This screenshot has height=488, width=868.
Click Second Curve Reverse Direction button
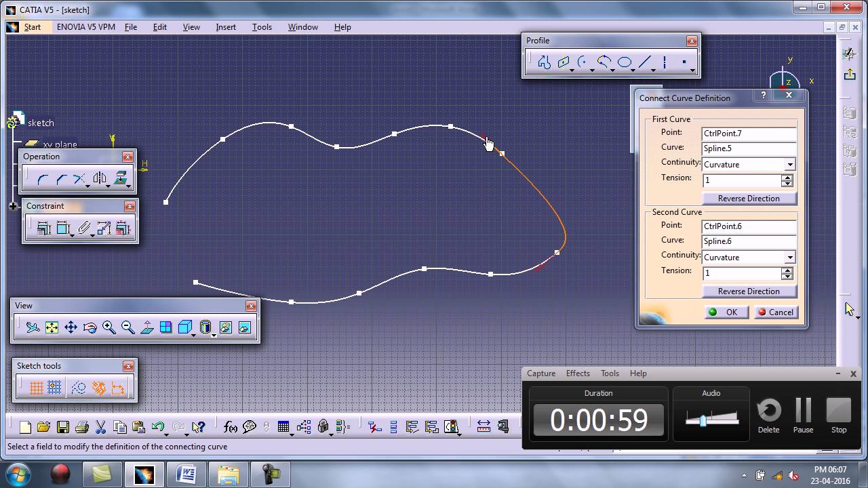pyautogui.click(x=749, y=291)
